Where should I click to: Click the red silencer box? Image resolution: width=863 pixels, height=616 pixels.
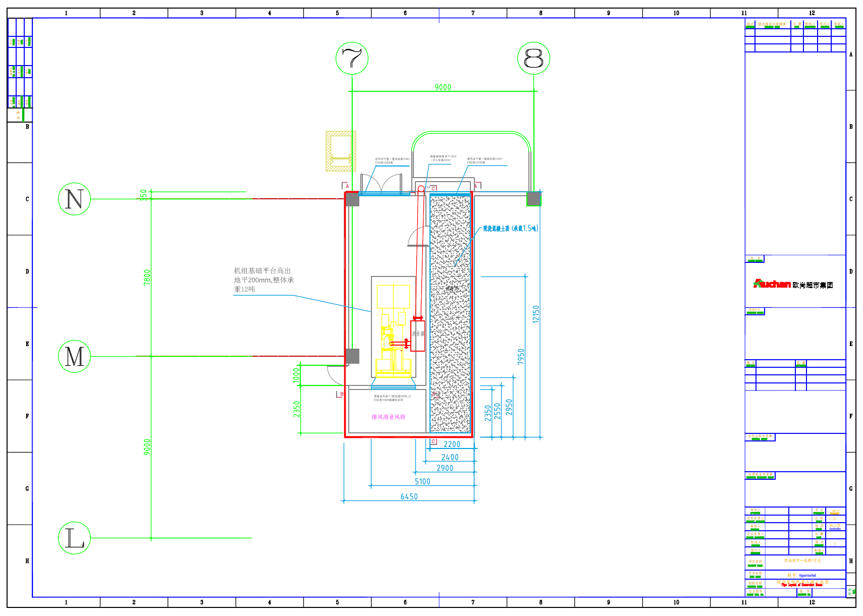click(x=418, y=336)
